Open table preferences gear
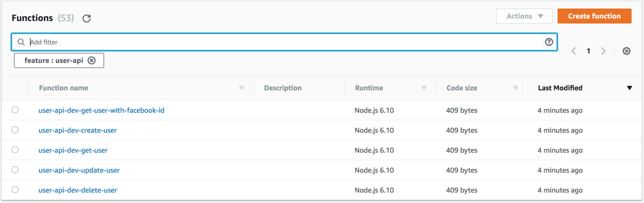The width and height of the screenshot is (644, 203). point(626,51)
